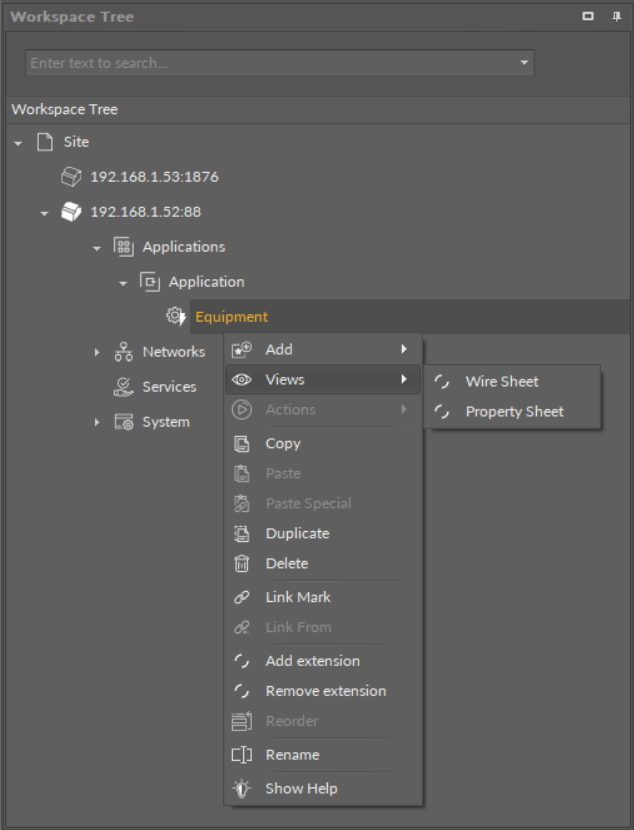Select the 192.168.1.53:1876 device node
Screen dimensions: 634x830
(154, 177)
